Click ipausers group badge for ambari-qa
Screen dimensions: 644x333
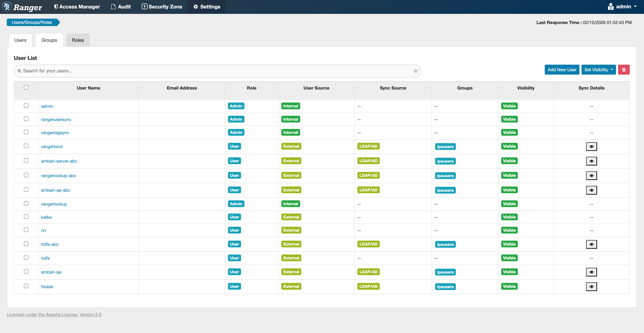click(x=445, y=272)
